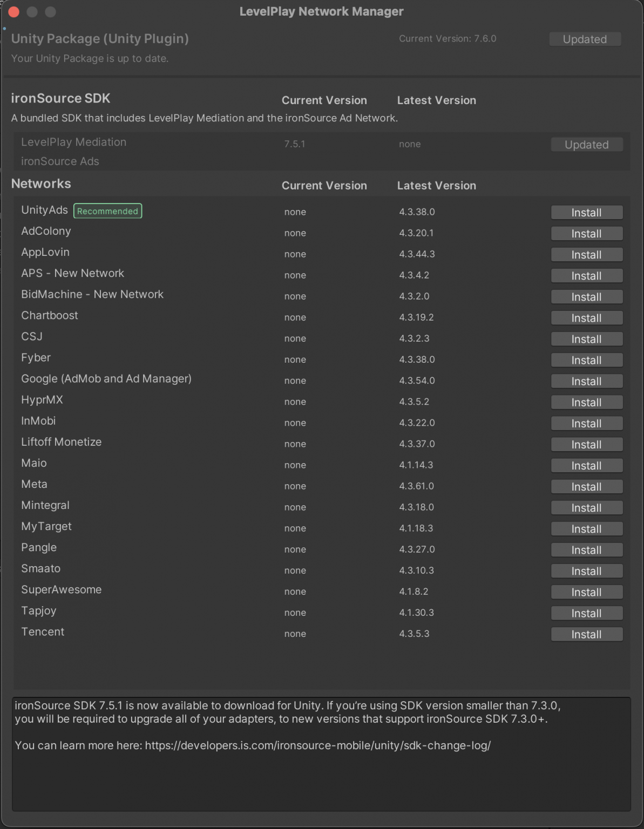Install the Chartboost network
Image resolution: width=644 pixels, height=829 pixels.
586,317
